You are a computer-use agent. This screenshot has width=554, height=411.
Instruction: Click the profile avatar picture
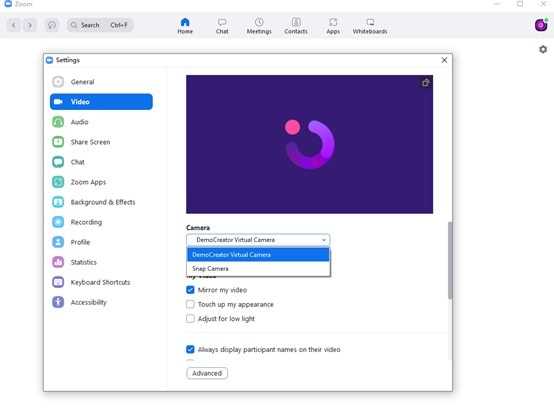click(x=541, y=25)
